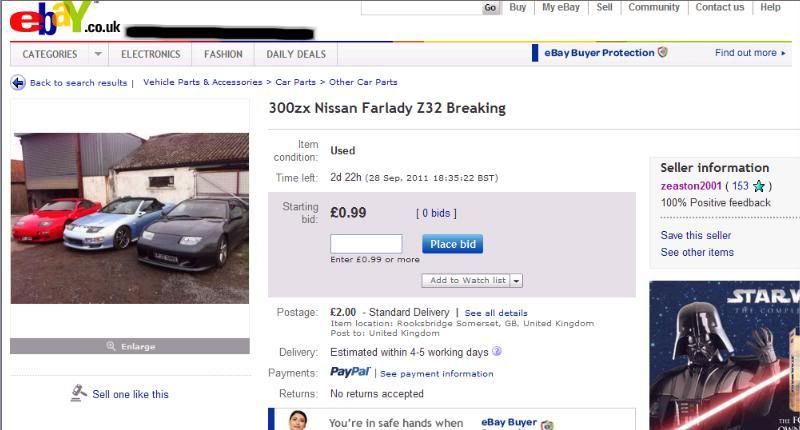Click the three cars listing photo
Image resolution: width=800 pixels, height=430 pixels.
pos(130,218)
